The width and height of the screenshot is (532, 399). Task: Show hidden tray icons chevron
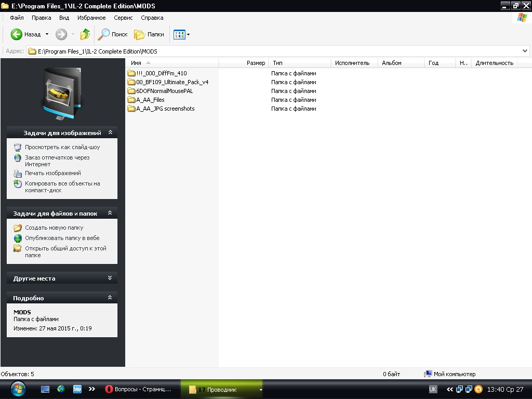click(x=449, y=389)
